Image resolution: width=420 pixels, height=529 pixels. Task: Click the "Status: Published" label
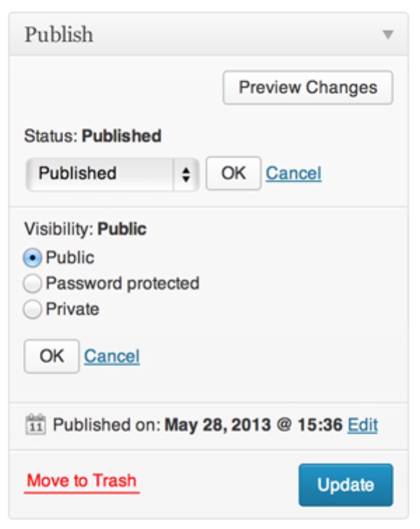point(92,136)
